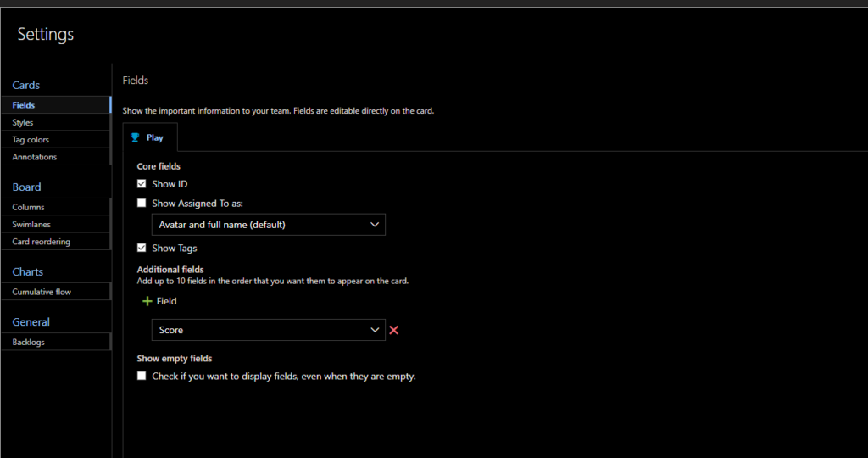Click the Cards section heading
Viewport: 868px width, 458px height.
click(26, 86)
